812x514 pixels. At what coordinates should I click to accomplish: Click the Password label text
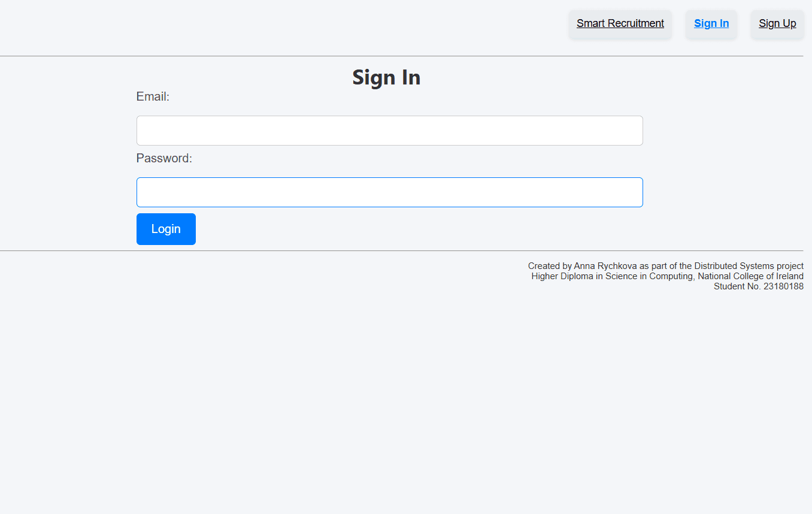(x=164, y=158)
